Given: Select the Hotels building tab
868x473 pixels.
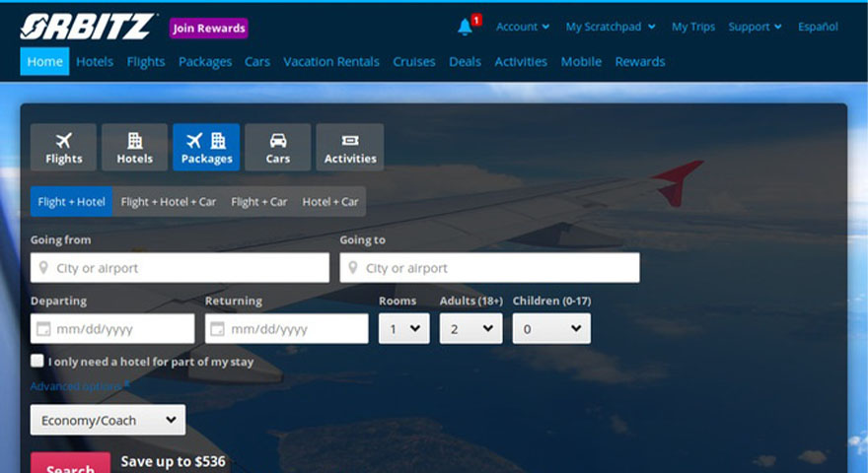Looking at the screenshot, I should coord(134,147).
